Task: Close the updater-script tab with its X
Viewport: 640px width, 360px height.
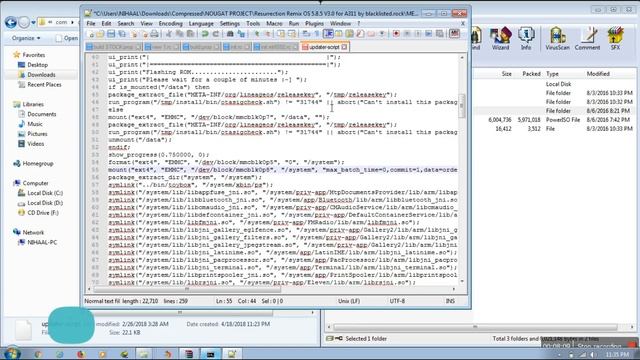Action: pos(344,47)
